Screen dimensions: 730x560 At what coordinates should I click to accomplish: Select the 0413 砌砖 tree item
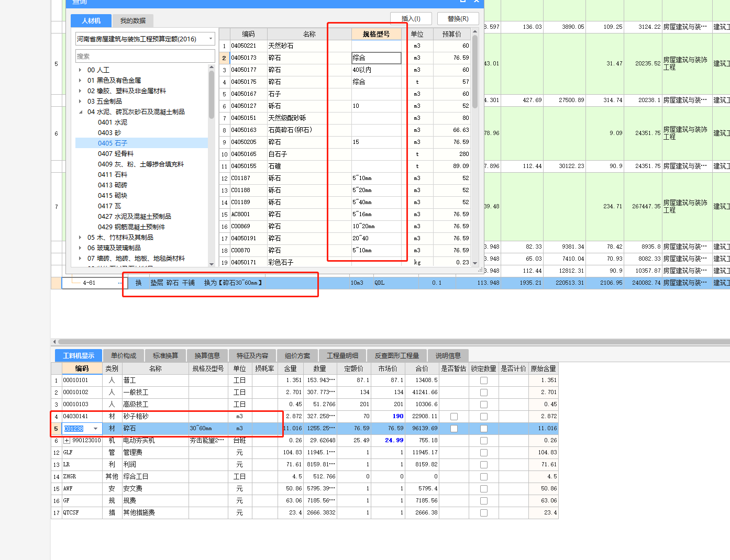[113, 185]
